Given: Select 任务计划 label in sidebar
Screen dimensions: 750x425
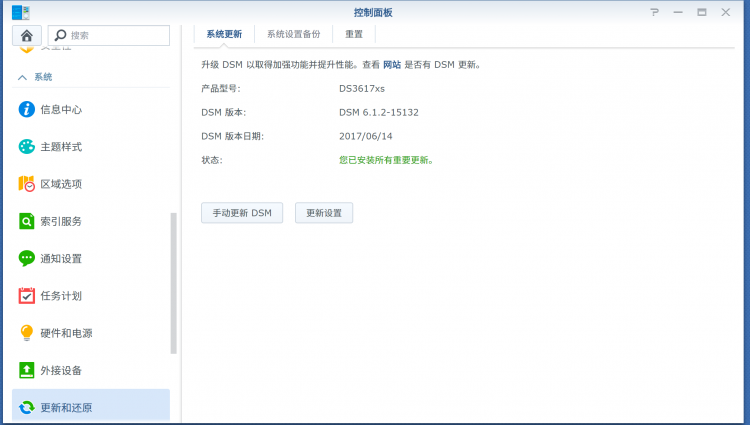Looking at the screenshot, I should pos(61,296).
